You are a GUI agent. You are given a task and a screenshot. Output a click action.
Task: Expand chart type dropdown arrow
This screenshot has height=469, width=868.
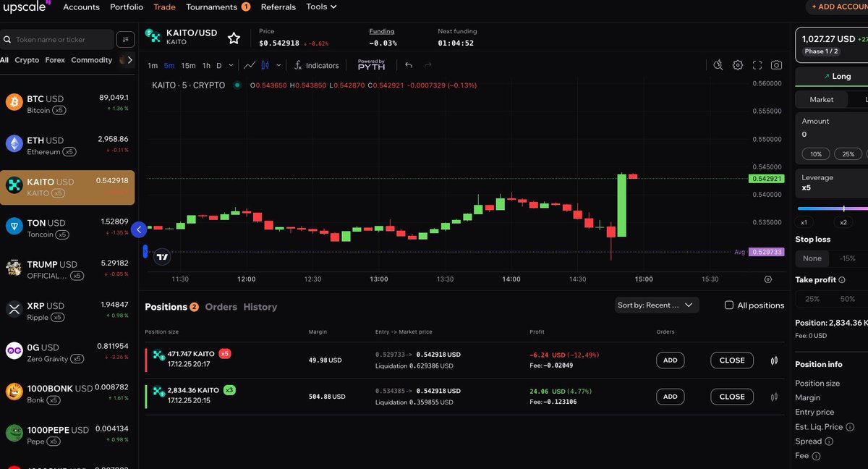click(x=278, y=65)
